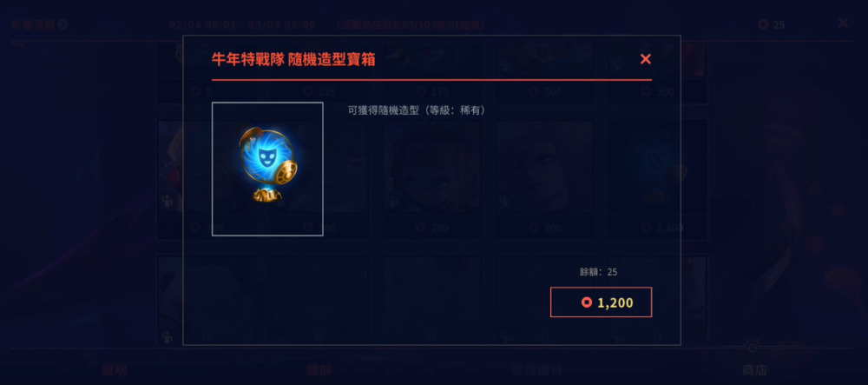868x385 pixels.
Task: Tap the blue mask orb chest image
Action: tap(267, 169)
